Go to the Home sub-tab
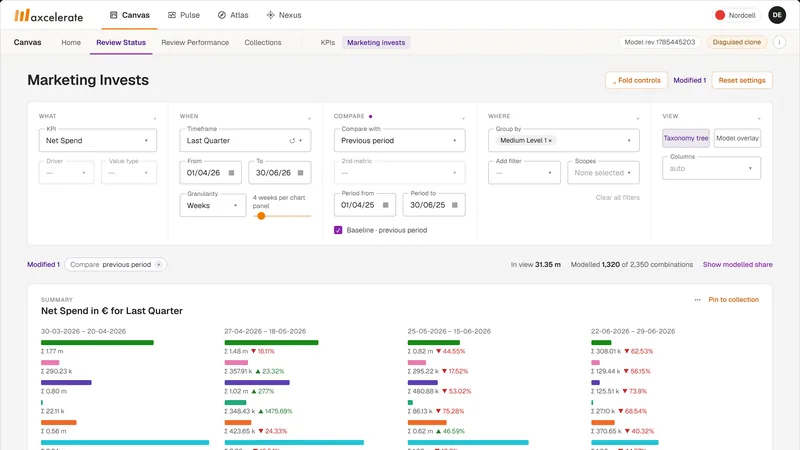 (71, 42)
